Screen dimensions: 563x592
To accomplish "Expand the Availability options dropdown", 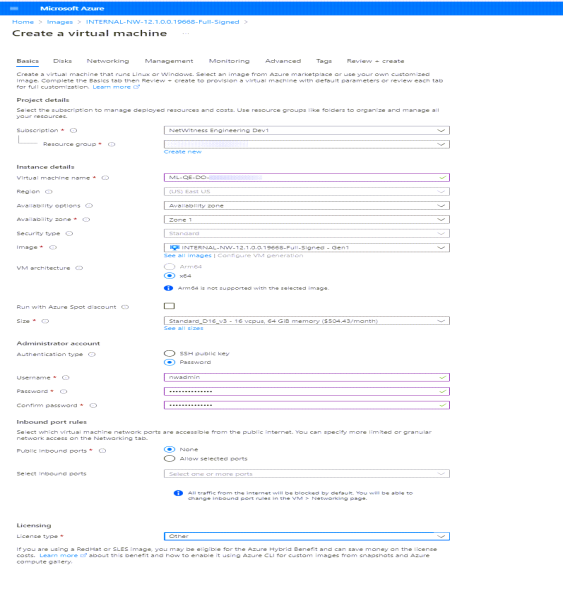I will (307, 206).
